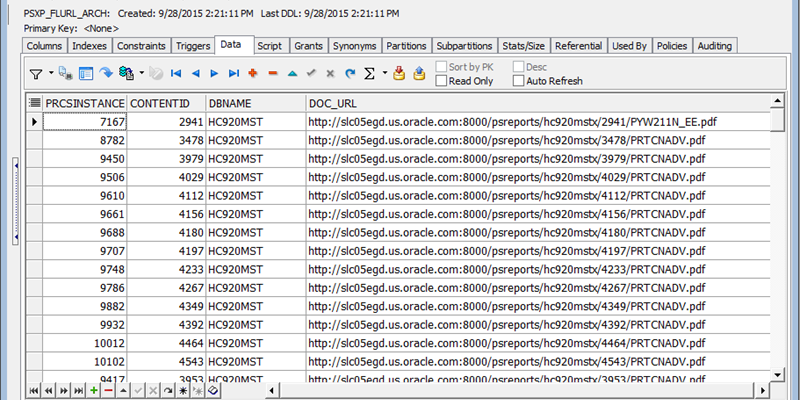Go to last record in toolbar
The width and height of the screenshot is (800, 400).
coord(234,73)
